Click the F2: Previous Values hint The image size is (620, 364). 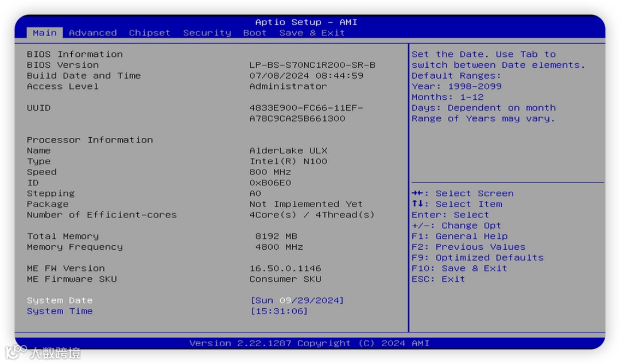468,246
